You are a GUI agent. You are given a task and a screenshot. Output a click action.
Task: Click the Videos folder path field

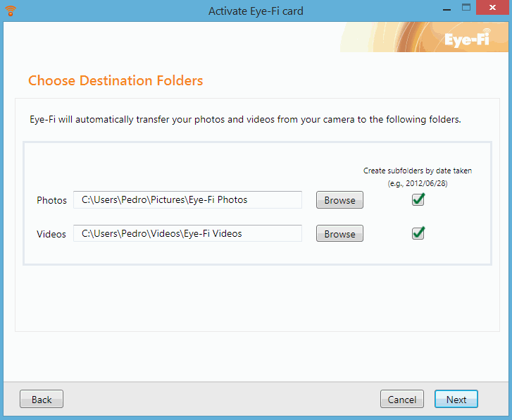click(187, 233)
